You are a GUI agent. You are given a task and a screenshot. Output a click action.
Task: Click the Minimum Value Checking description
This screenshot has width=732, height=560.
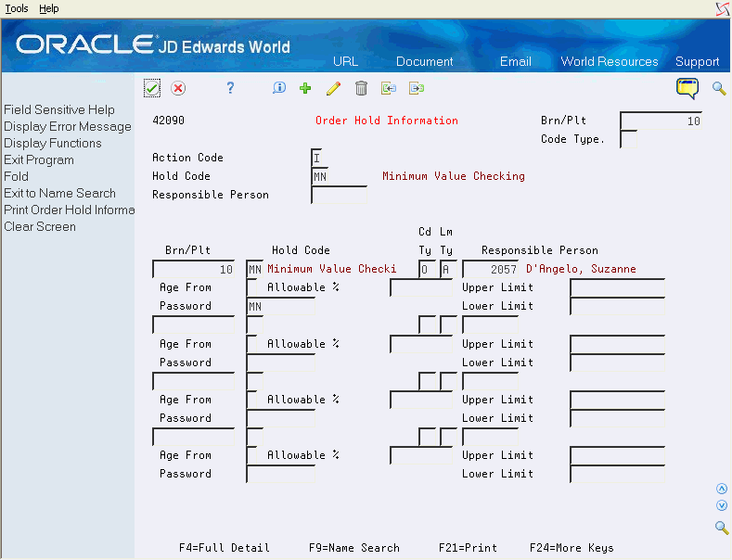[x=454, y=176]
